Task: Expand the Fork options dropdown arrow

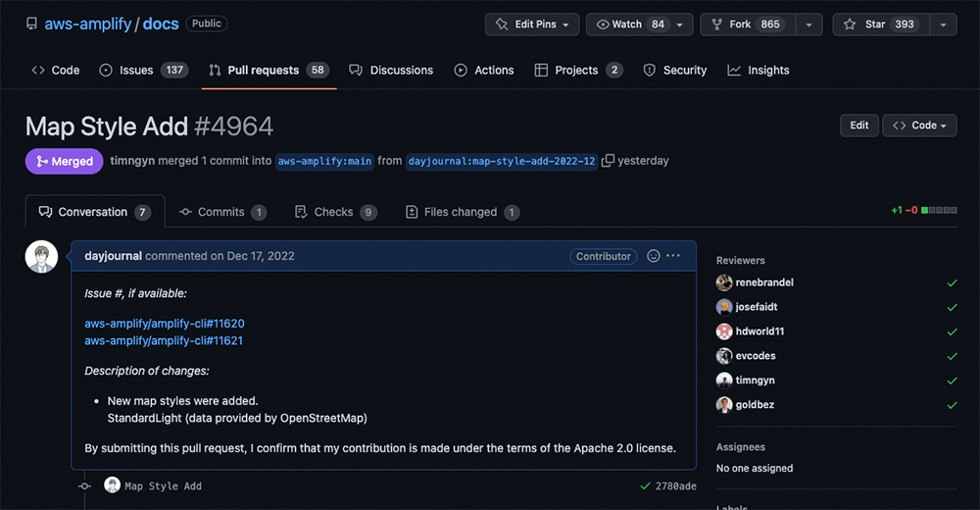Action: click(808, 25)
